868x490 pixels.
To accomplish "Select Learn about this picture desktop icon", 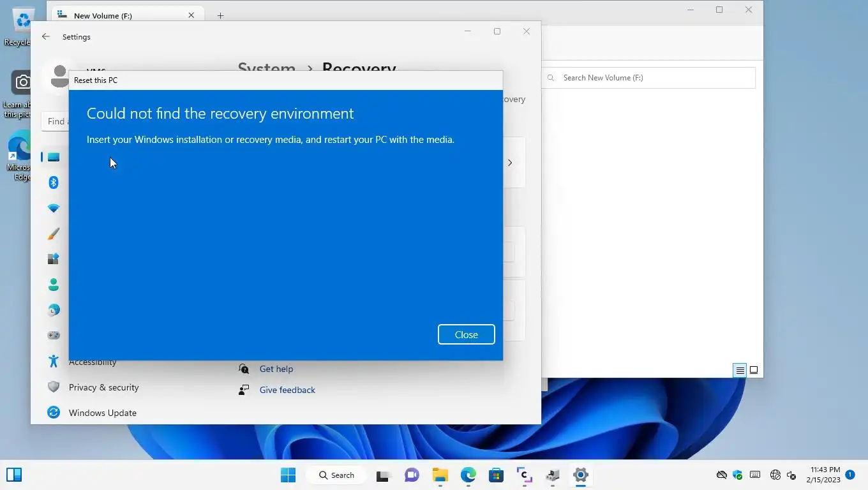I will 19,94.
